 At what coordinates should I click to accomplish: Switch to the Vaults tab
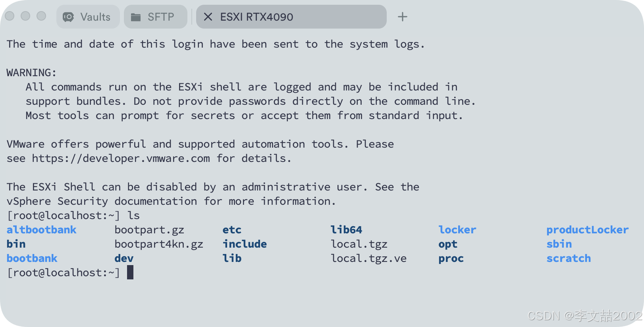click(88, 17)
